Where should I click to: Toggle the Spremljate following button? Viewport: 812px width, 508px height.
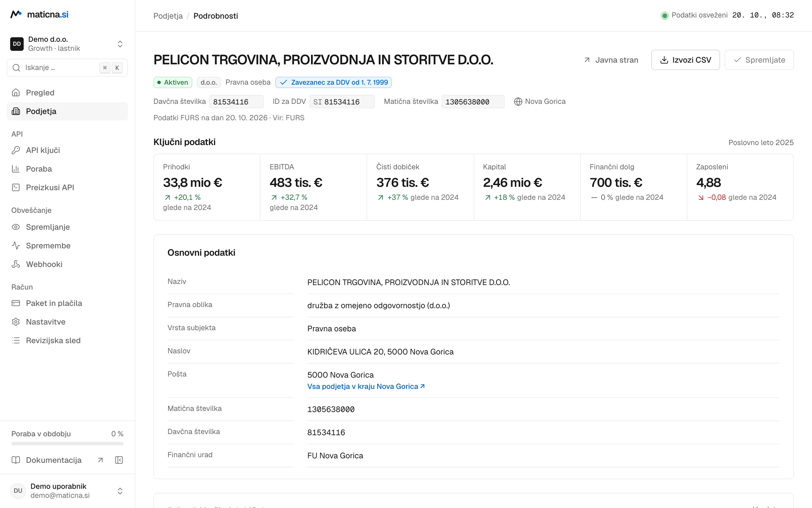(x=759, y=60)
